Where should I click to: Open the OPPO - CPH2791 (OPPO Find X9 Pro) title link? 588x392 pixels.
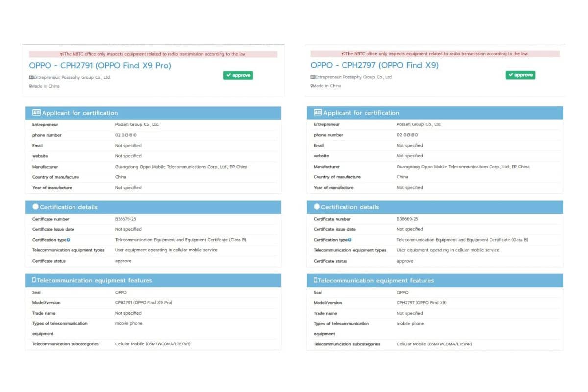point(100,65)
